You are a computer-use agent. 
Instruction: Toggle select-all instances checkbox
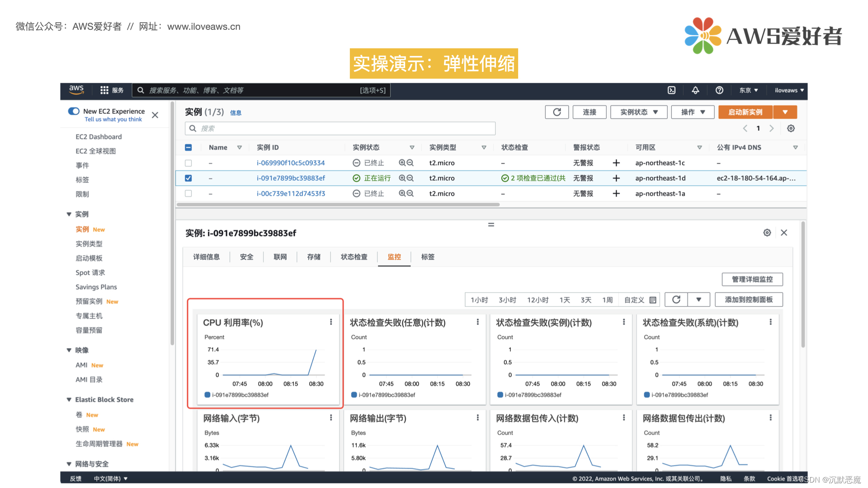pyautogui.click(x=189, y=147)
